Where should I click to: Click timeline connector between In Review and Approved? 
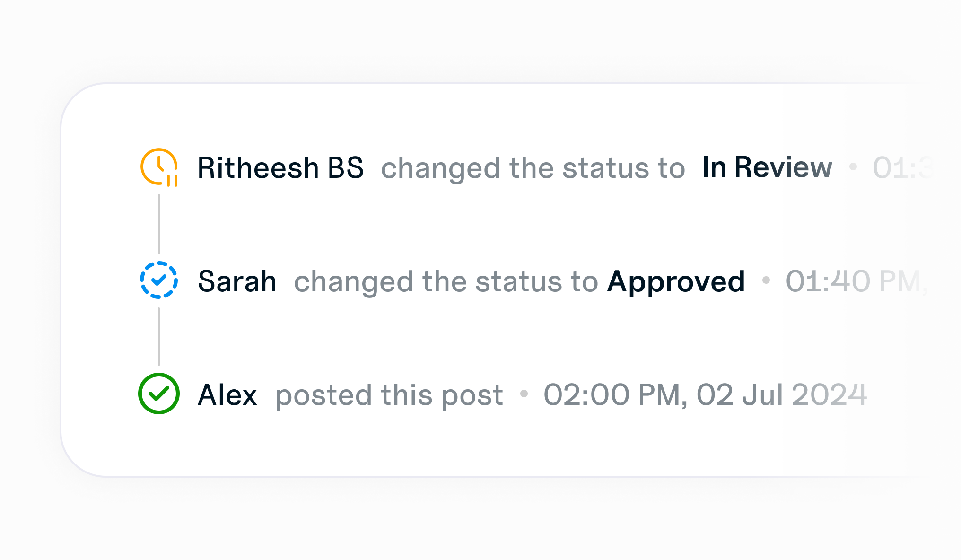159,224
